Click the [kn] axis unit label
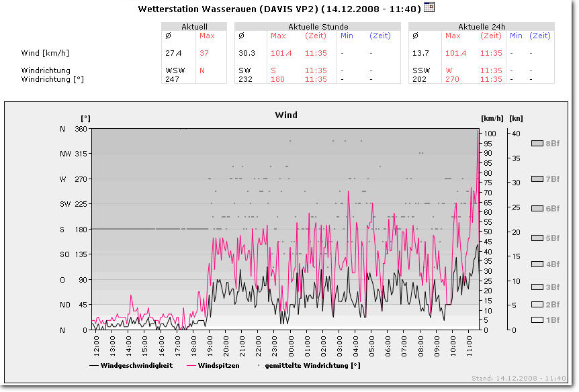 [516, 118]
